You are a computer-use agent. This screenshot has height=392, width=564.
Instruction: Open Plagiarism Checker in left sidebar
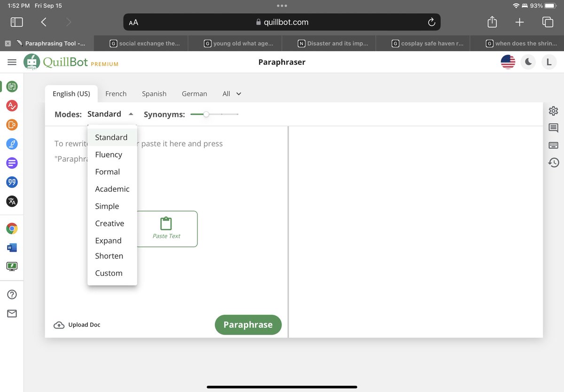click(x=12, y=125)
